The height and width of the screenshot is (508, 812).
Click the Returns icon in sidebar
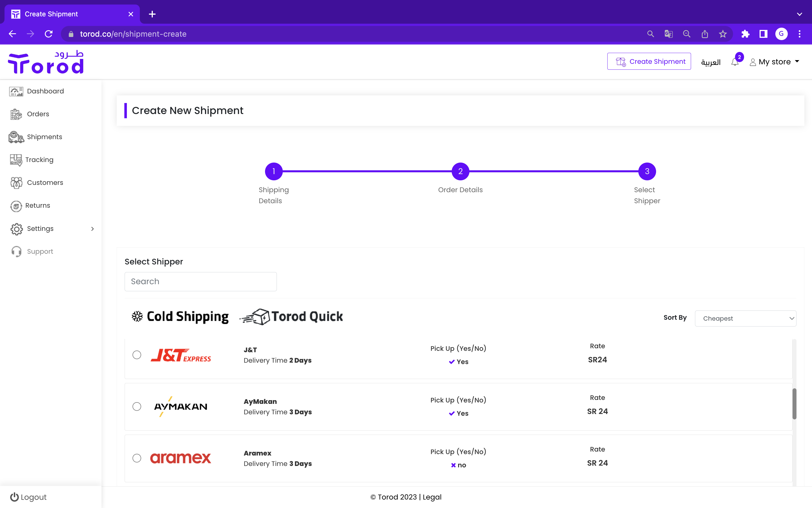[16, 206]
